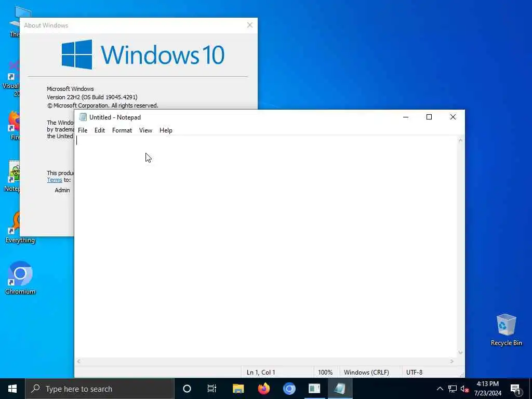
Task: Open File Explorer from the taskbar
Action: point(238,389)
